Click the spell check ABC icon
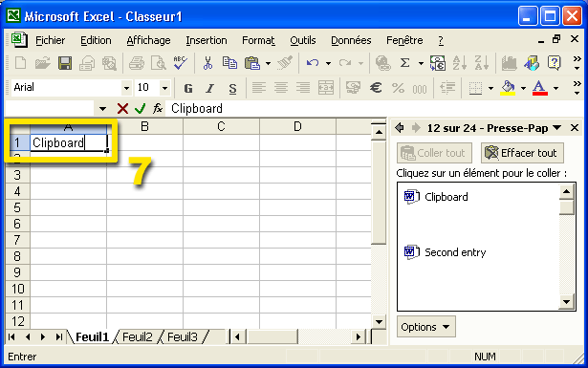 pyautogui.click(x=181, y=63)
